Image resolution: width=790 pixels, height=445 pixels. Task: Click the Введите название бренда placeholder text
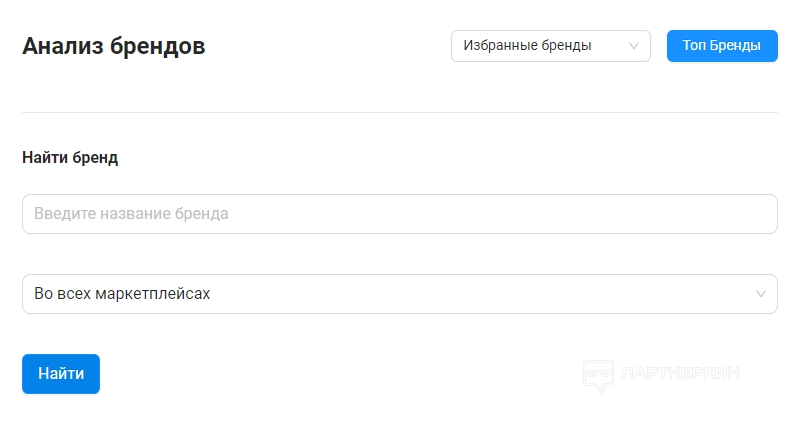[131, 214]
